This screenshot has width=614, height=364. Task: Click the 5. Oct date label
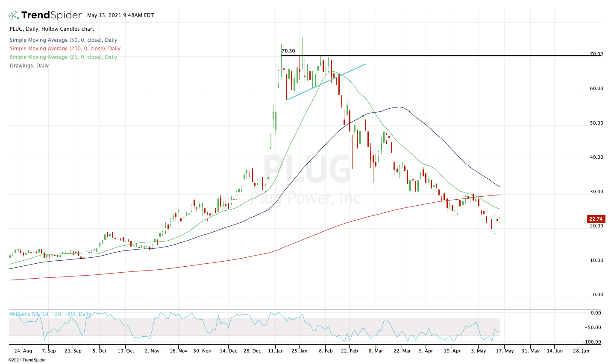coord(100,351)
